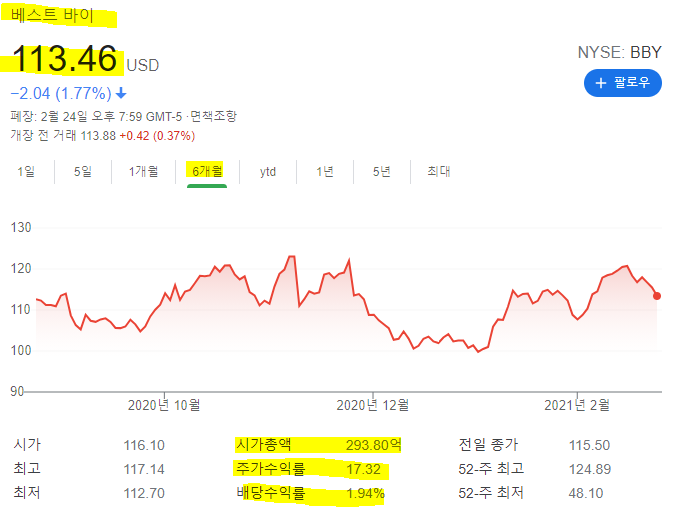Click the down arrow beside price change
684x509 pixels.
pyautogui.click(x=121, y=93)
